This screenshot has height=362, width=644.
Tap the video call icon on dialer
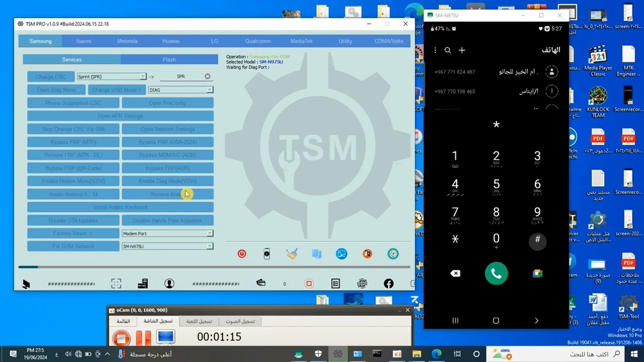tap(537, 274)
